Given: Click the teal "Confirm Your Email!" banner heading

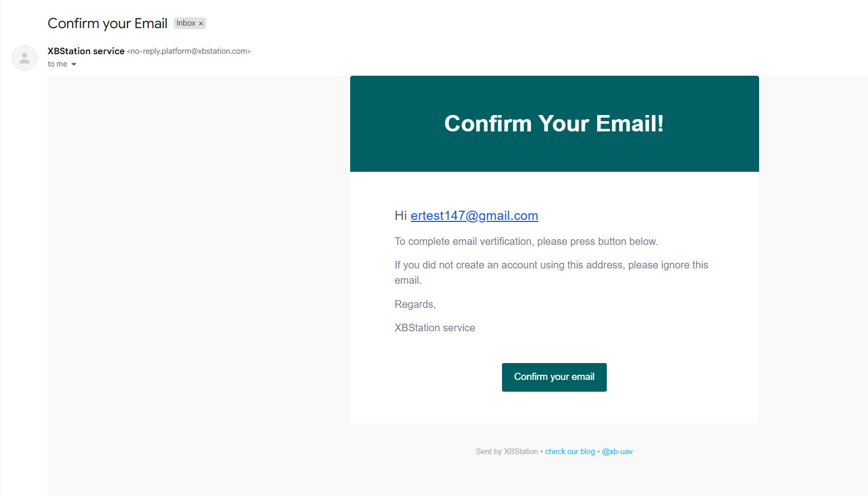Looking at the screenshot, I should pyautogui.click(x=554, y=124).
